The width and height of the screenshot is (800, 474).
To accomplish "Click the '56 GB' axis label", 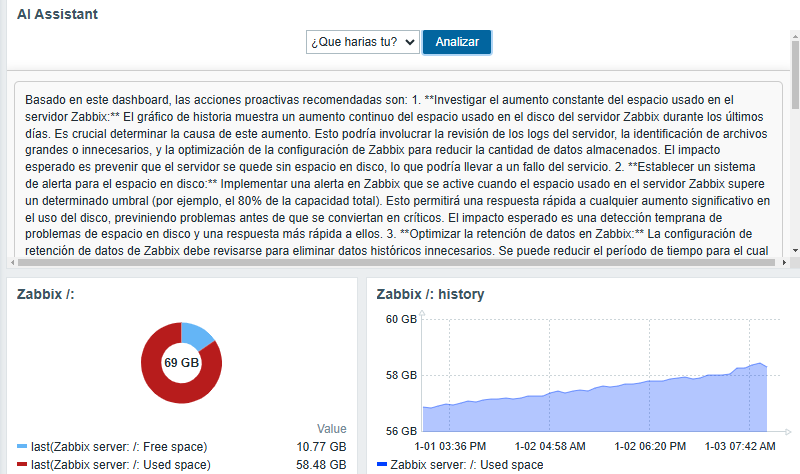I will coord(402,431).
